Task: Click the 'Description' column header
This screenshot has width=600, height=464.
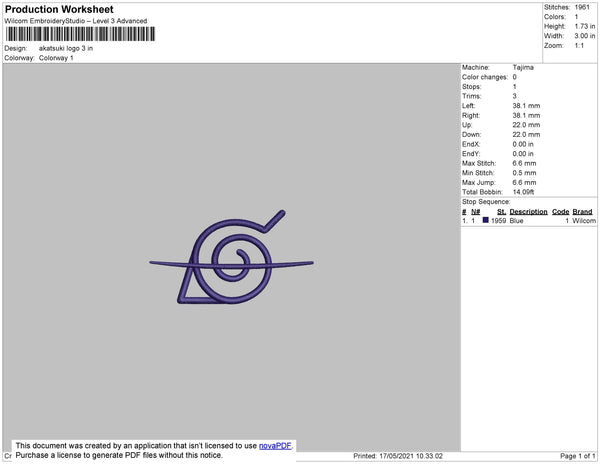Action: point(528,212)
